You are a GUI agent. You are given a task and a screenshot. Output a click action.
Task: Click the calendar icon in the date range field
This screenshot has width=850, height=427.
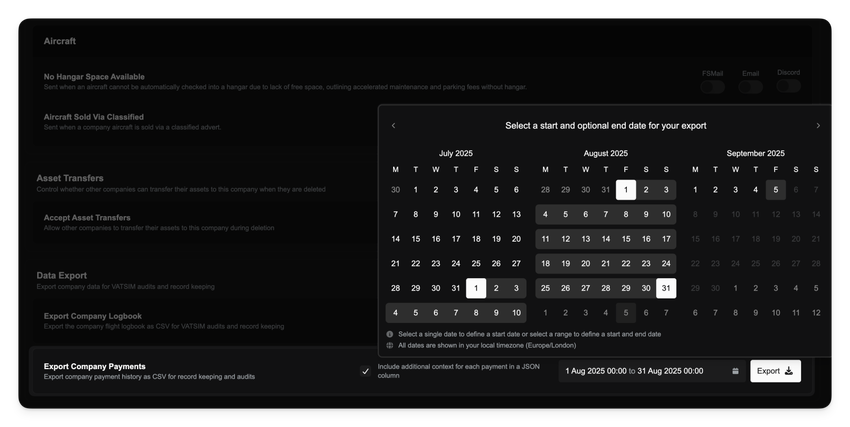[x=735, y=371]
